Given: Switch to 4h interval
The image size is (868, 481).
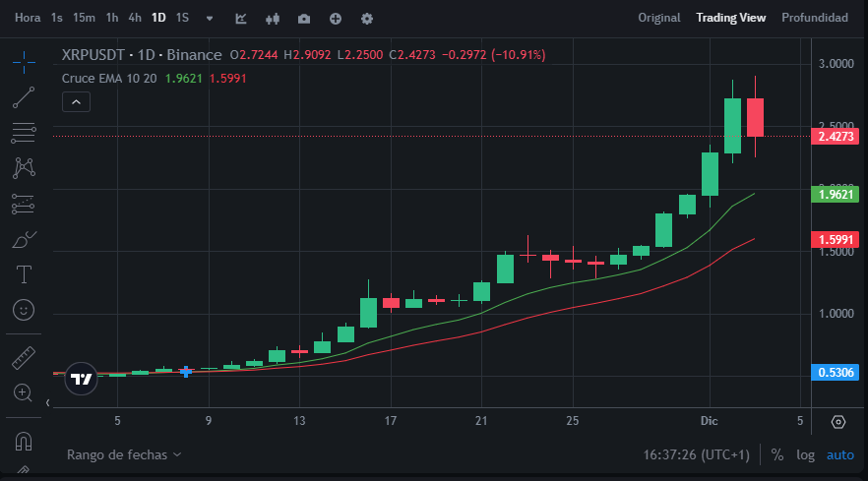Looking at the screenshot, I should [x=135, y=18].
